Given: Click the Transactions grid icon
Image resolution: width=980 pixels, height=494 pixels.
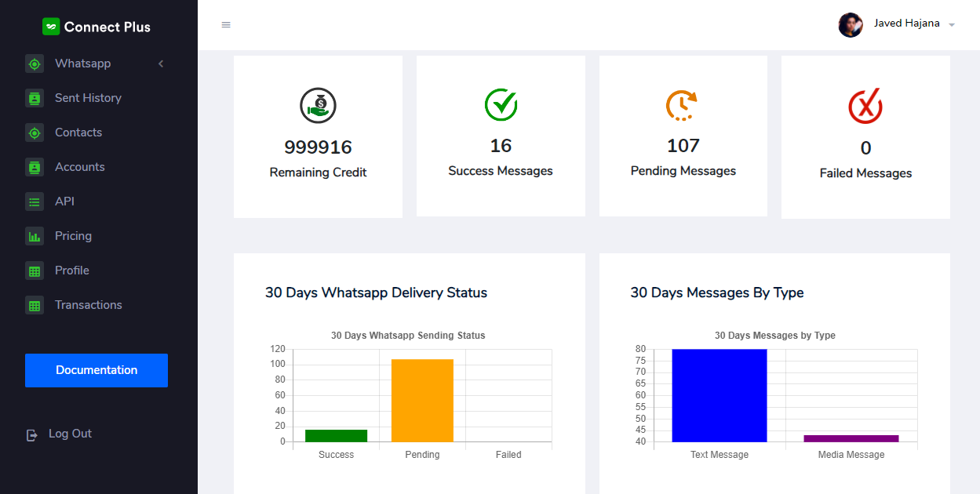Looking at the screenshot, I should point(34,305).
